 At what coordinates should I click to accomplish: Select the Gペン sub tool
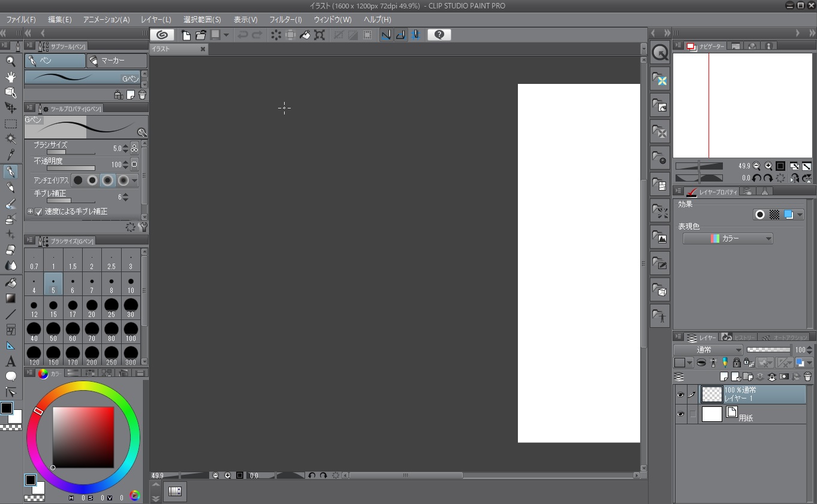pyautogui.click(x=82, y=78)
